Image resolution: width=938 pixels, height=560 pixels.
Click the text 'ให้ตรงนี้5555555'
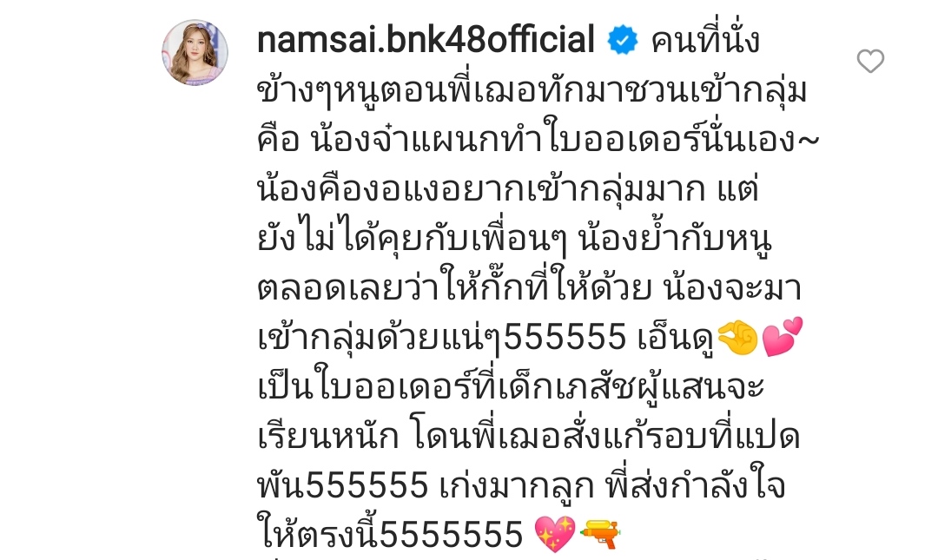tap(390, 534)
